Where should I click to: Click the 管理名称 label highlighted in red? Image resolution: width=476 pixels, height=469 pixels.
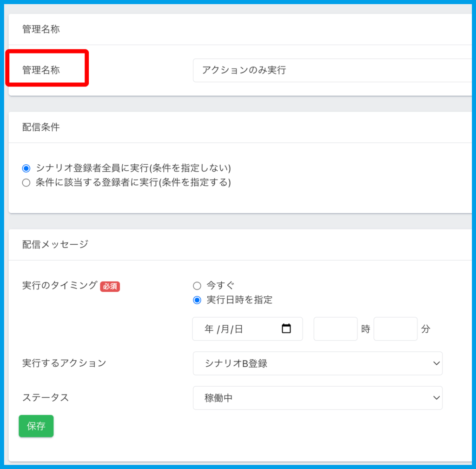[x=41, y=70]
